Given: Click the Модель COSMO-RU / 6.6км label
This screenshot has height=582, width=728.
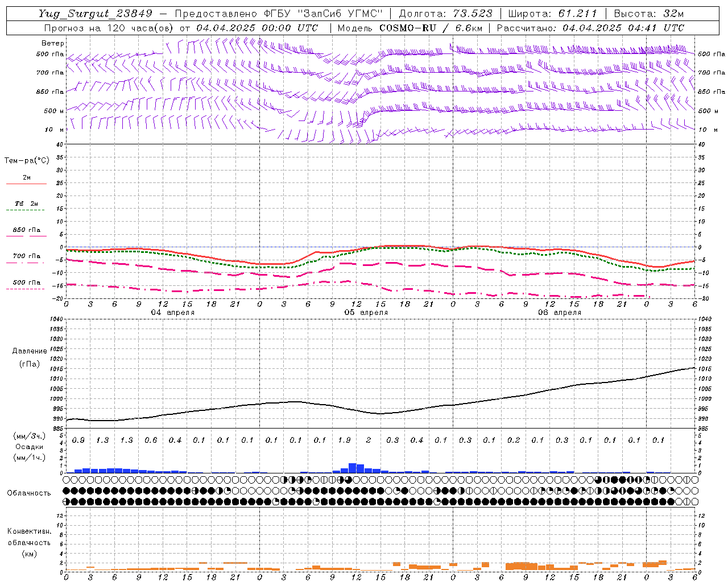Looking at the screenshot, I should pyautogui.click(x=409, y=27).
